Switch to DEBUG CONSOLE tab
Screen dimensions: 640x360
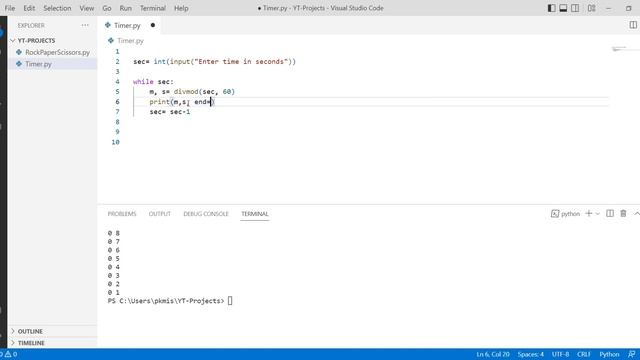(x=206, y=214)
